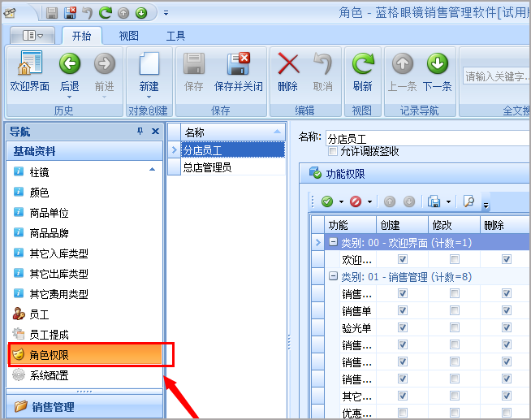Open dropdown under 后退 button

pyautogui.click(x=70, y=97)
